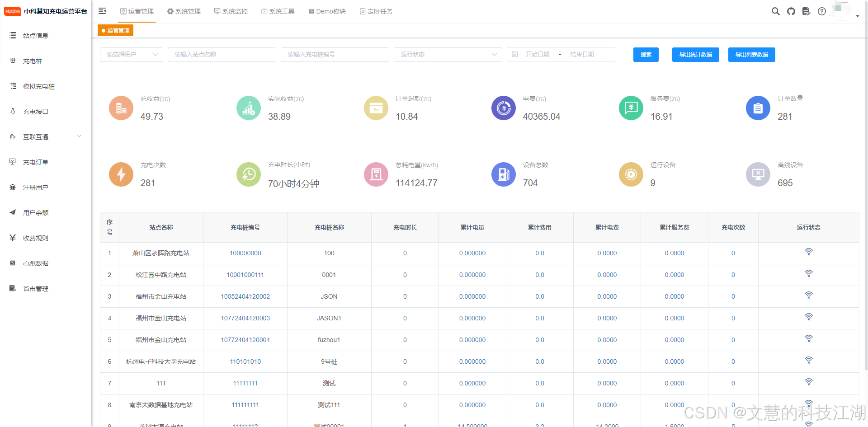The image size is (868, 427).
Task: Open 系统监控 top menu item
Action: pos(231,11)
